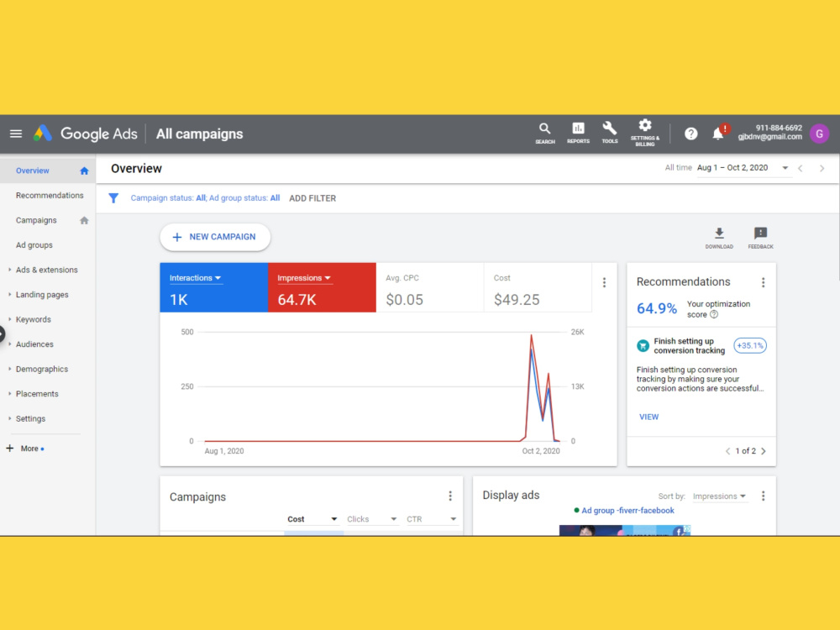Click the All campaigns header title
840x630 pixels.
pos(199,134)
